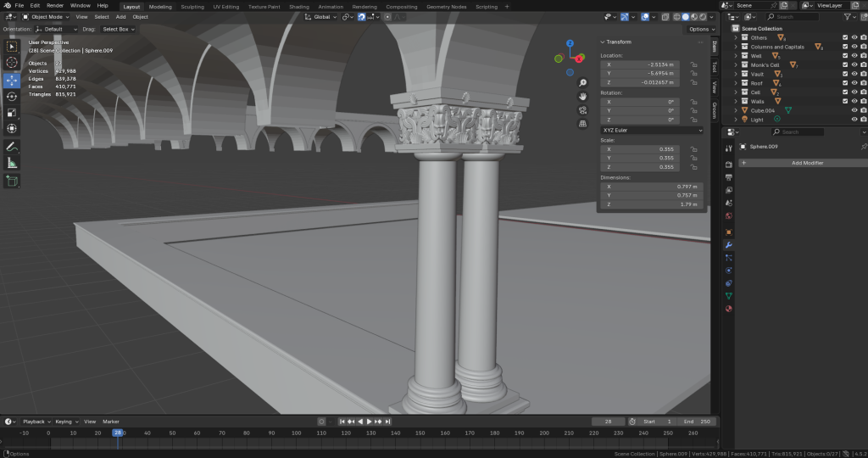Viewport: 868px width, 458px height.
Task: Open the XYZ Euler rotation mode dropdown
Action: point(652,131)
